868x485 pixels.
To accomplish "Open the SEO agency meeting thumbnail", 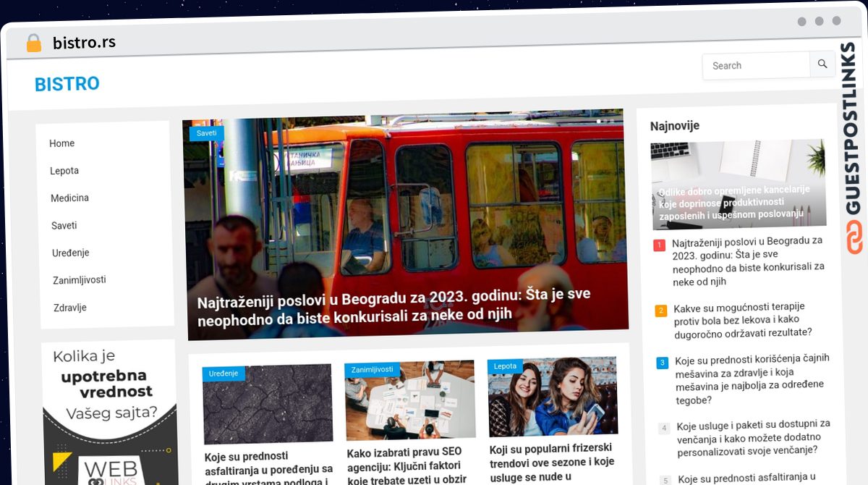I will click(x=410, y=400).
